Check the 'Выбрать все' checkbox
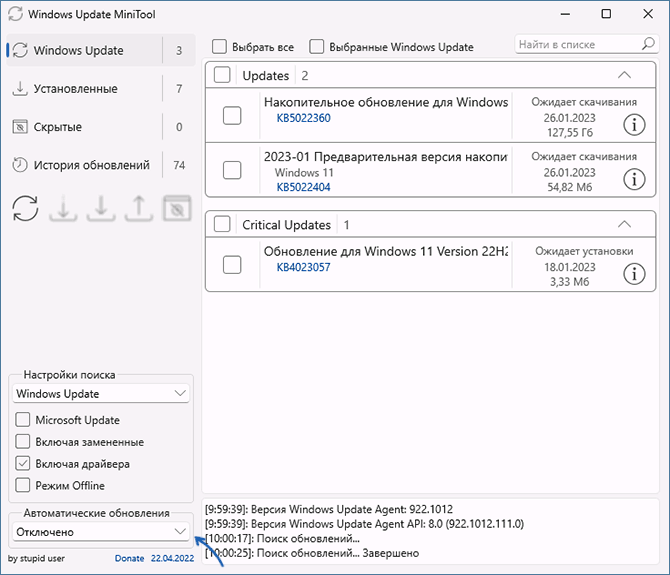670x575 pixels. coord(219,47)
